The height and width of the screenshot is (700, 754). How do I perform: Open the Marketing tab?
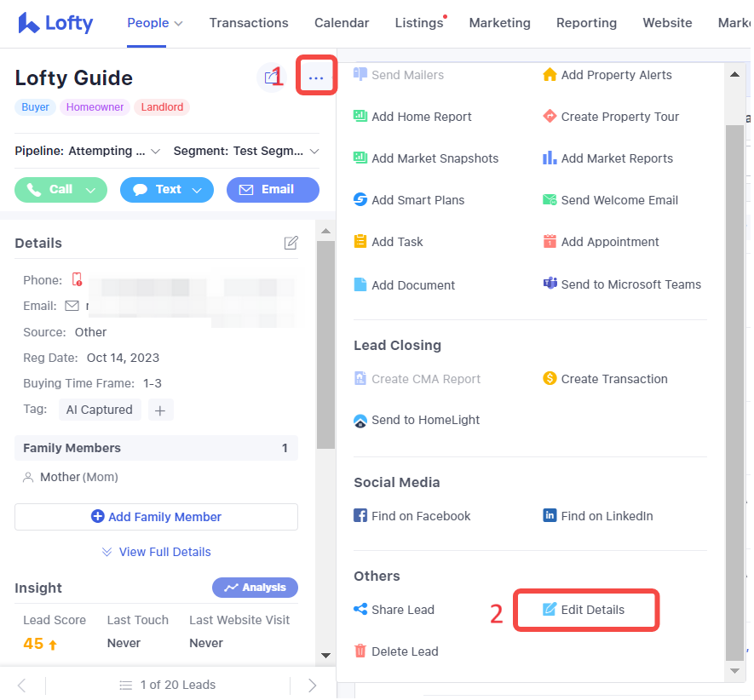500,23
